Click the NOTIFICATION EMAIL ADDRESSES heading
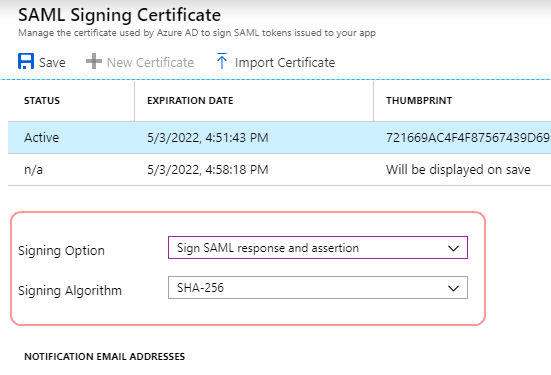This screenshot has height=375, width=551. click(104, 356)
